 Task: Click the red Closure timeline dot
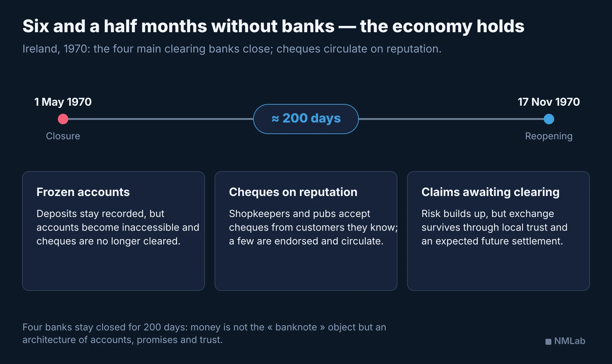(63, 119)
